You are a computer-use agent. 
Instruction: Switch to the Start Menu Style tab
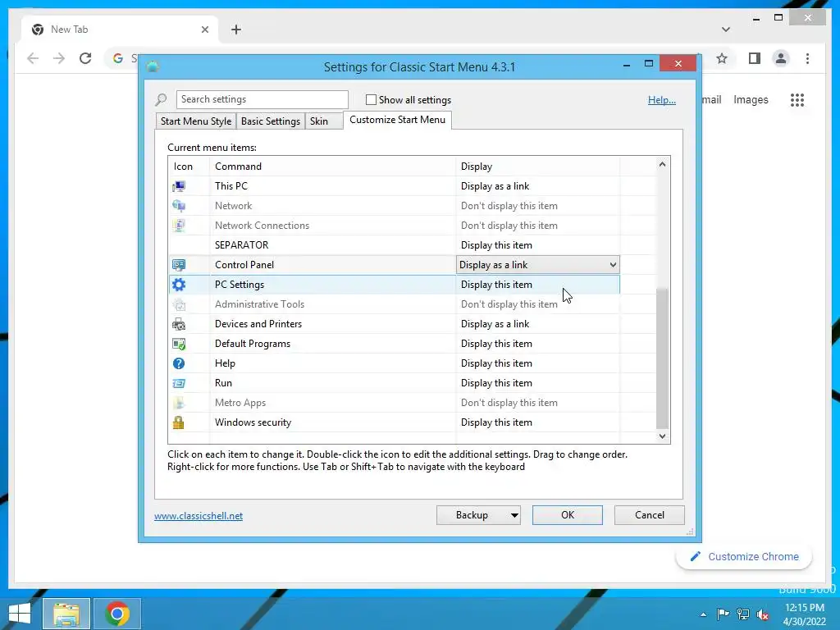(196, 121)
